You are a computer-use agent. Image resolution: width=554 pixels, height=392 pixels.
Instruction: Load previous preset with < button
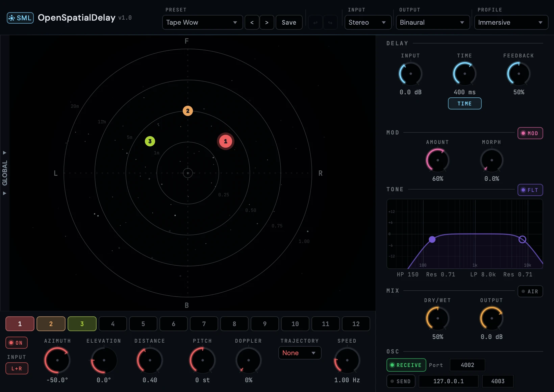252,22
